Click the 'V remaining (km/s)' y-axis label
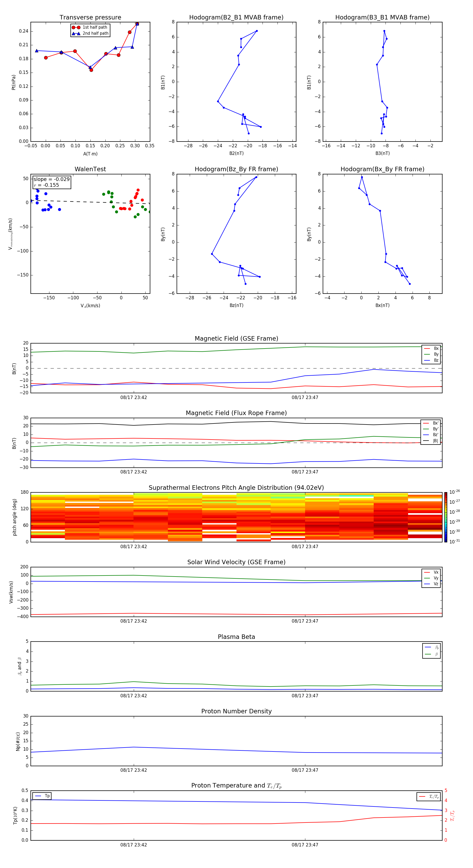Viewport: 473px width, 868px height. [x=11, y=234]
